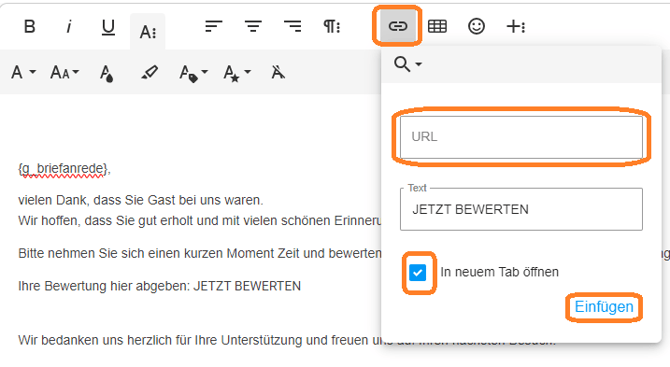Clear text formatting
670x367 pixels.
click(278, 72)
